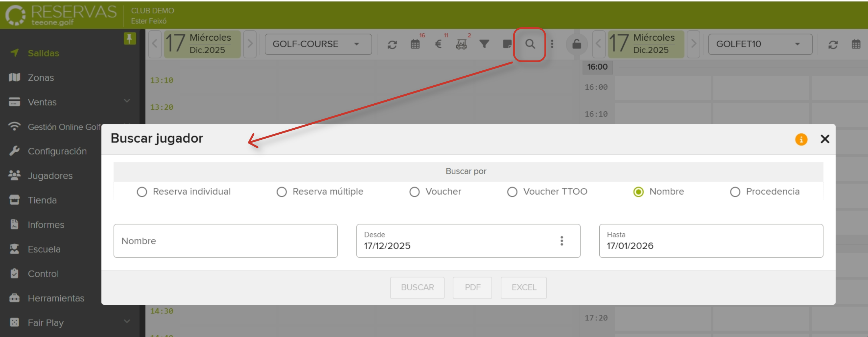Open the Desde date three-dot options
The height and width of the screenshot is (337, 868).
tap(561, 241)
